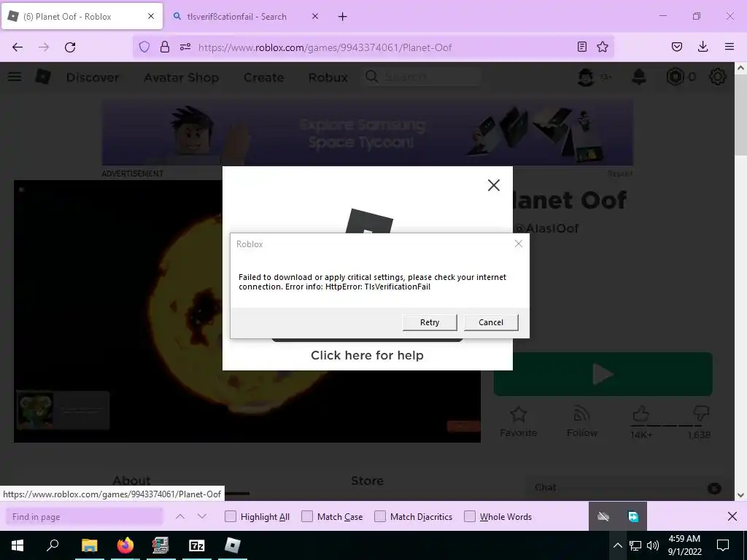This screenshot has width=747, height=560.
Task: Close the white Roblox launcher popup
Action: point(494,185)
